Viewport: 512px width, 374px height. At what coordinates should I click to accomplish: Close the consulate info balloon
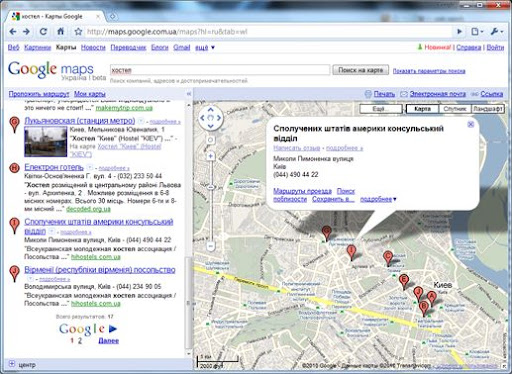[471, 124]
